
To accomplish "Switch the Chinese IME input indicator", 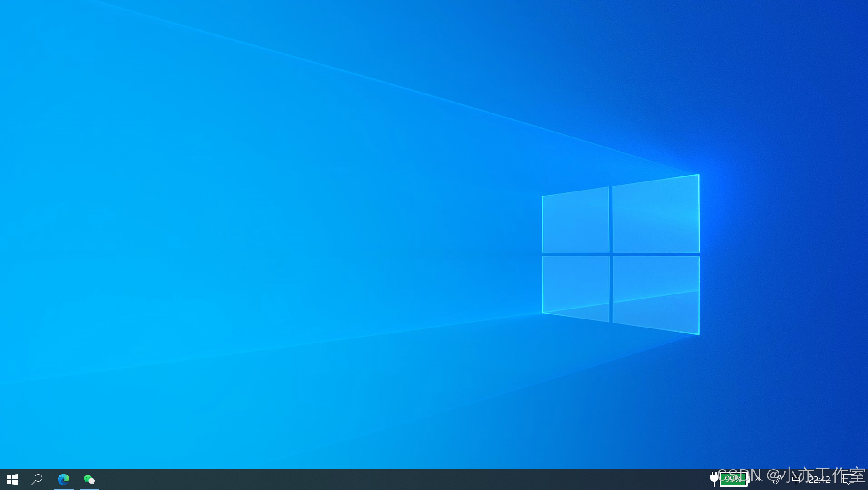I will coord(796,479).
